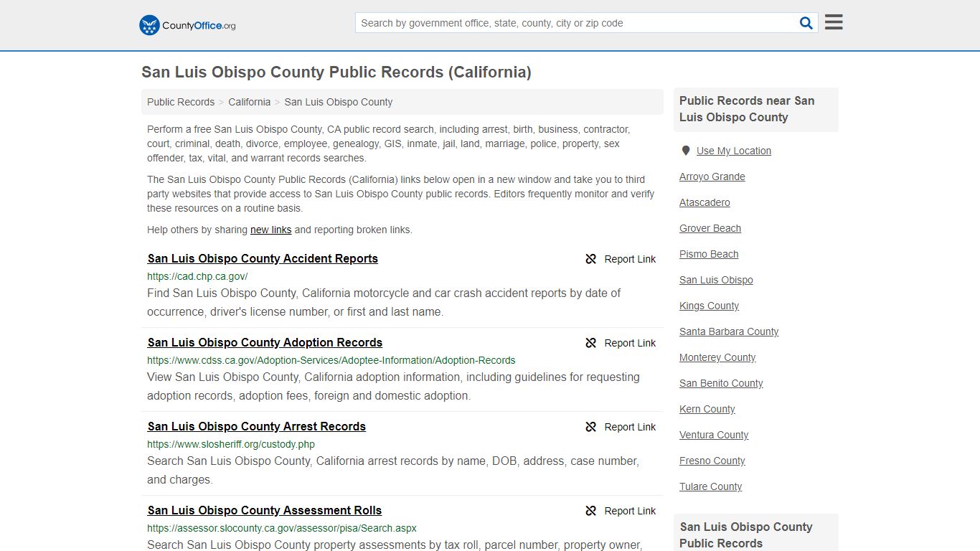The width and height of the screenshot is (980, 551).
Task: Go to Public Records breadcrumb
Action: (x=181, y=102)
